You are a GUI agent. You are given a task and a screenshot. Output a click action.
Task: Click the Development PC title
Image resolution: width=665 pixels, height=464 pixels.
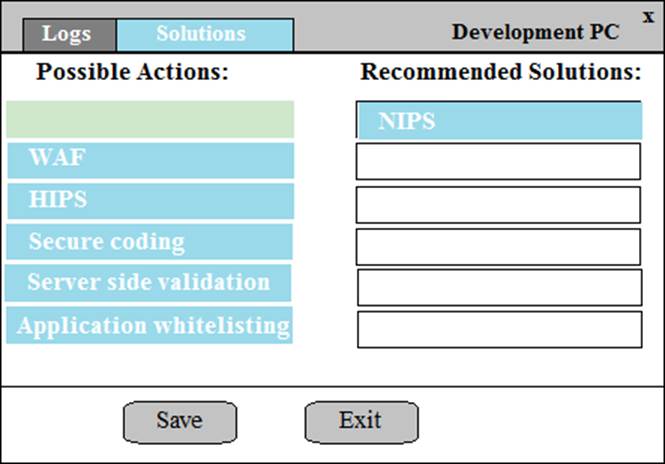point(535,32)
